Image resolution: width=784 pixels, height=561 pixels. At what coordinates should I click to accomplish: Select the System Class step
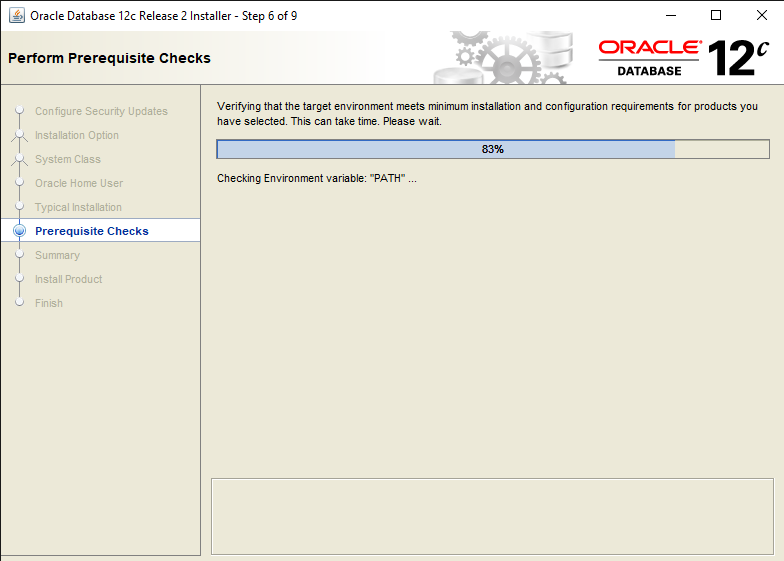pyautogui.click(x=68, y=159)
